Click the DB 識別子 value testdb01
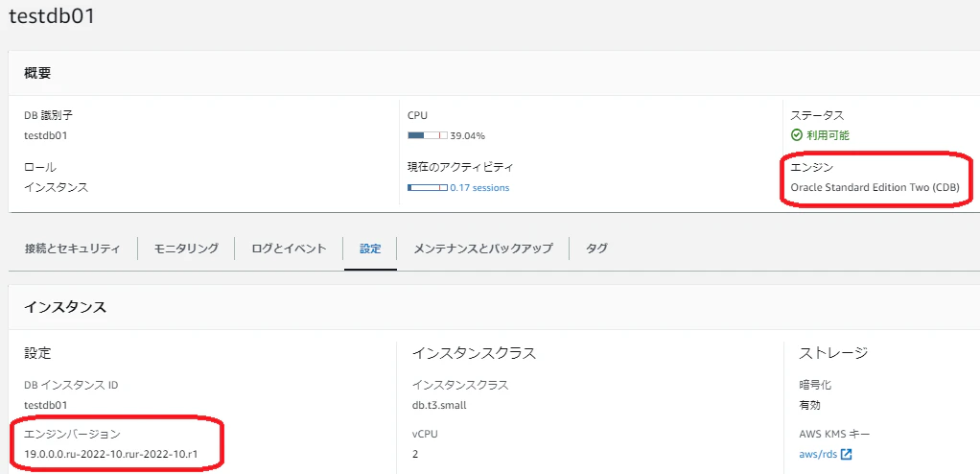Image resolution: width=980 pixels, height=474 pixels. click(46, 135)
